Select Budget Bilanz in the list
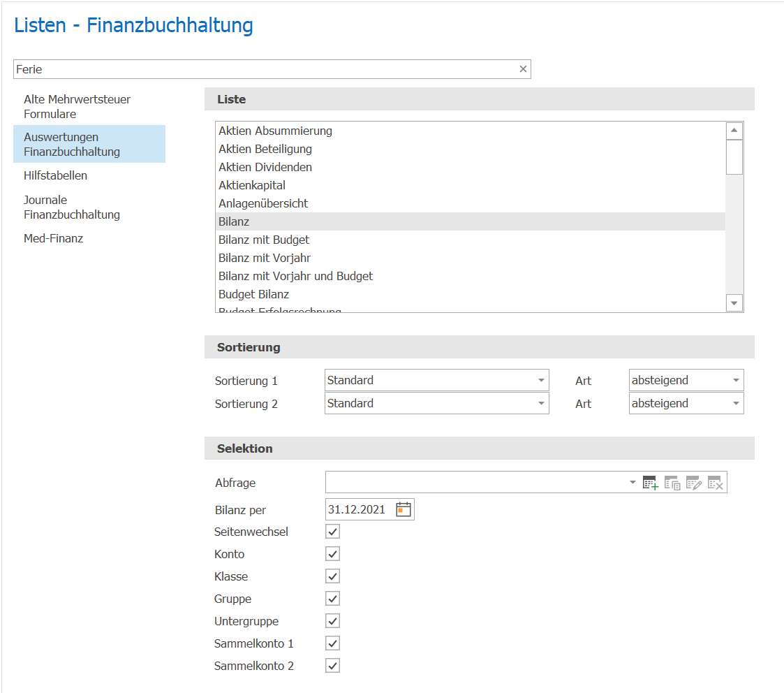Screen dimensions: 784x693 [x=471, y=294]
